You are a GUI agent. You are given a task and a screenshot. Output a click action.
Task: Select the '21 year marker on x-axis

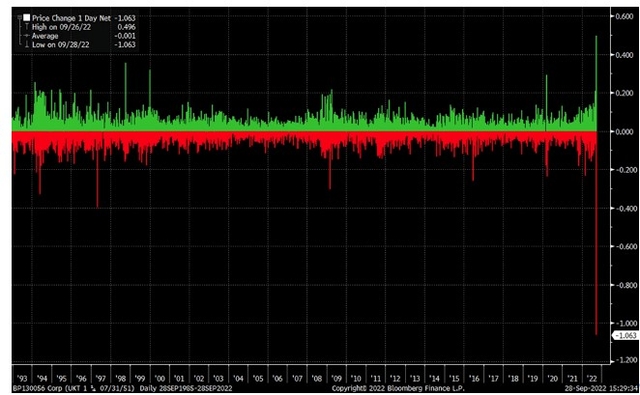click(x=572, y=378)
